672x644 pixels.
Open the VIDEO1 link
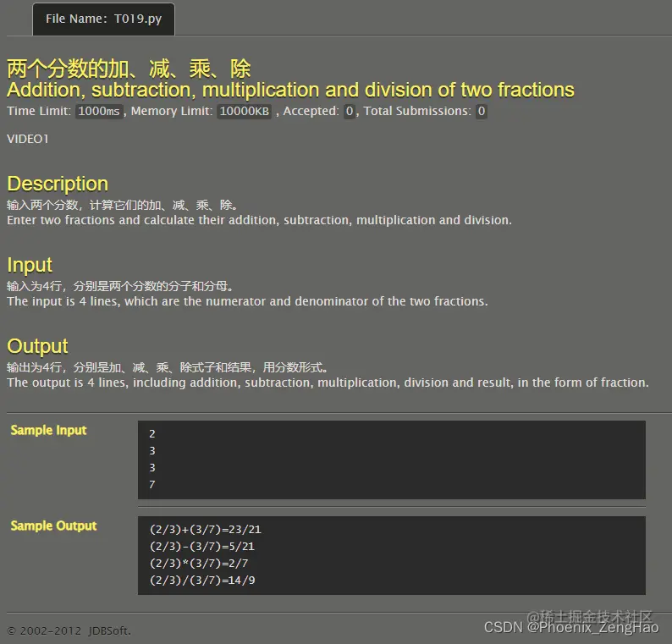pos(28,139)
